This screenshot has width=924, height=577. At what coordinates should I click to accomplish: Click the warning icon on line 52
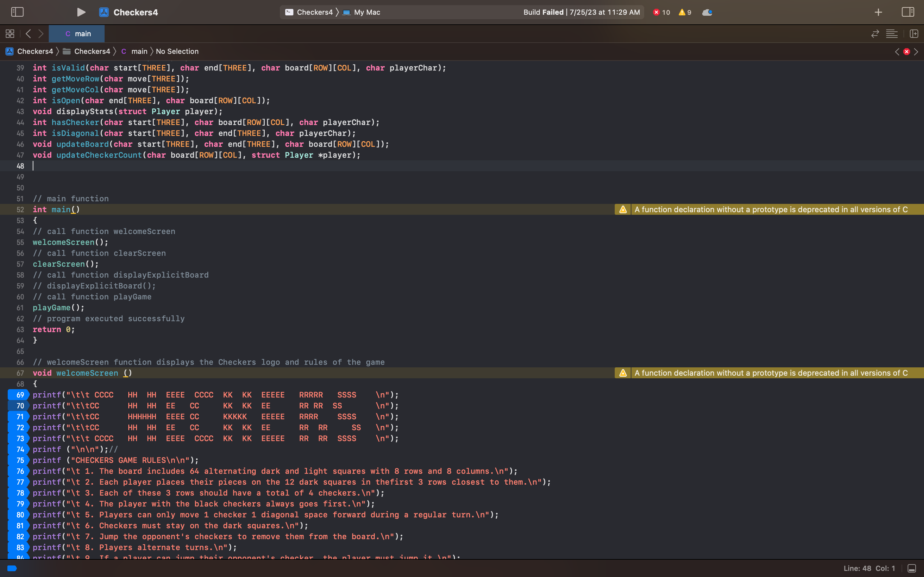click(623, 210)
